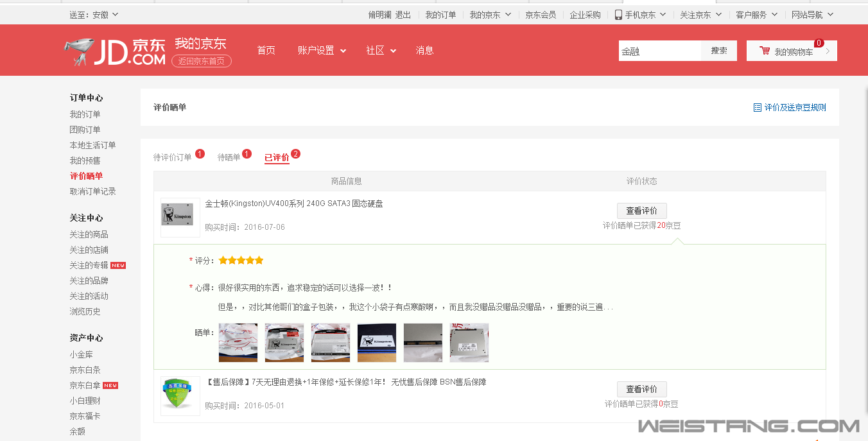Select 评价晒单 in the sidebar
This screenshot has height=441, width=868.
click(x=86, y=176)
